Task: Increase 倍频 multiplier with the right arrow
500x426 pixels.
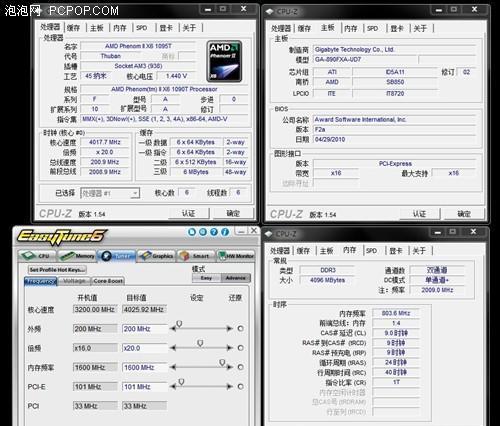Action: pyautogui.click(x=229, y=348)
